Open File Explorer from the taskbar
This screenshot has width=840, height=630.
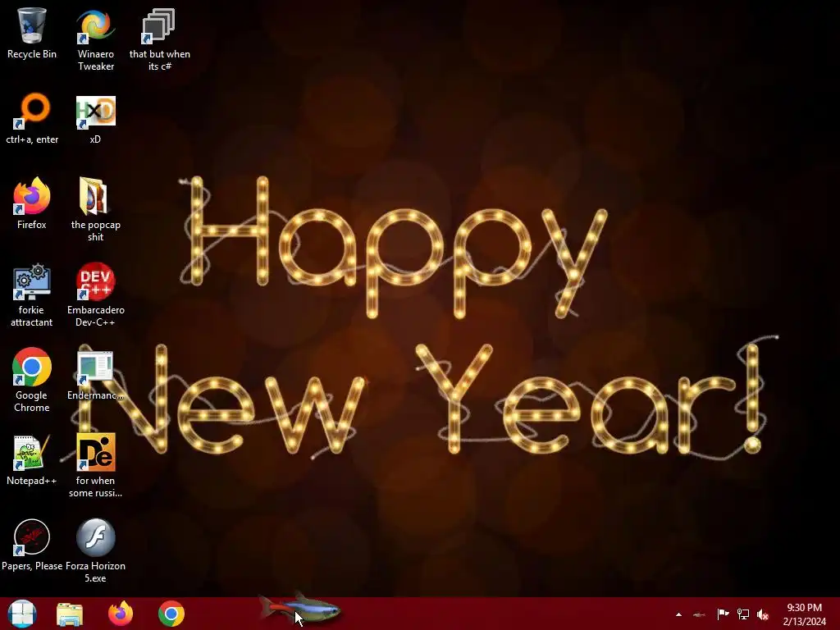click(70, 614)
